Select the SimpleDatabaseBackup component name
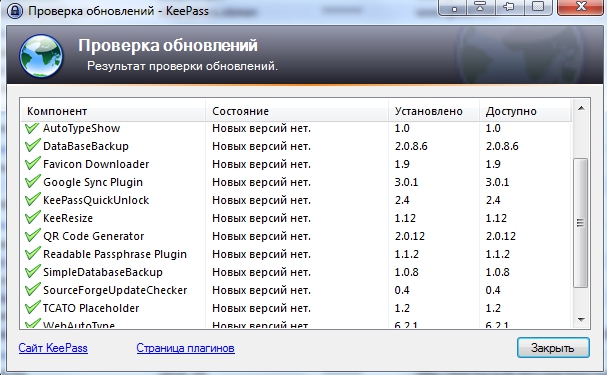Viewport: 607px width, 375px height. [103, 272]
